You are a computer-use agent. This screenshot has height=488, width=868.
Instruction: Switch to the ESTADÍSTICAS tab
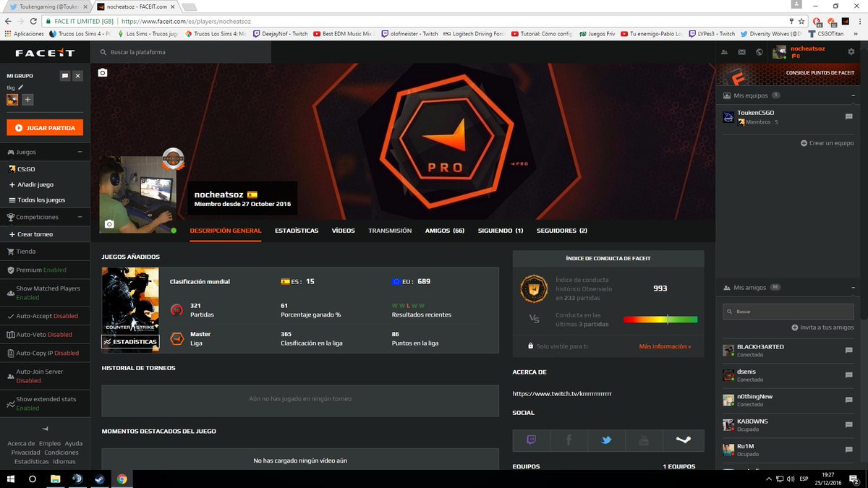(297, 231)
